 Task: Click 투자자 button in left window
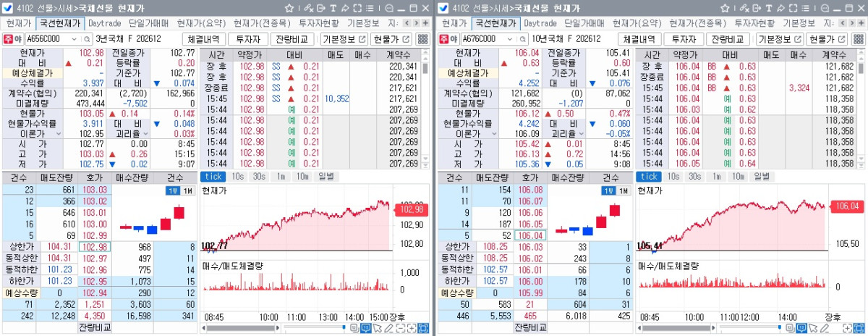tap(249, 39)
